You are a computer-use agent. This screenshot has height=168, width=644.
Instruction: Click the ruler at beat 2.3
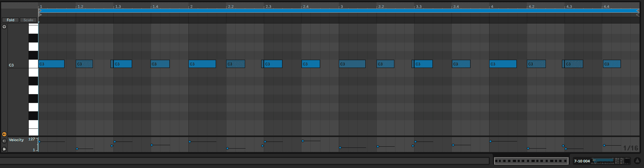(x=268, y=7)
